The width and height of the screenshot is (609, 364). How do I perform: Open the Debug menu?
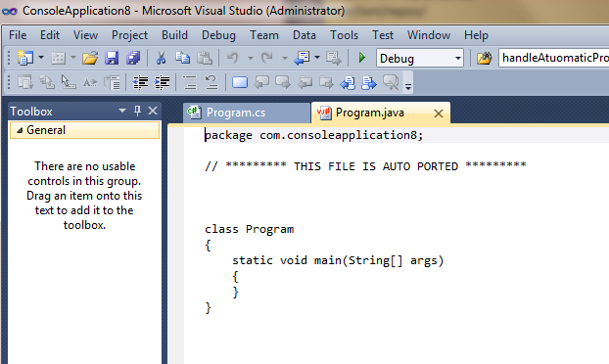pyautogui.click(x=218, y=35)
